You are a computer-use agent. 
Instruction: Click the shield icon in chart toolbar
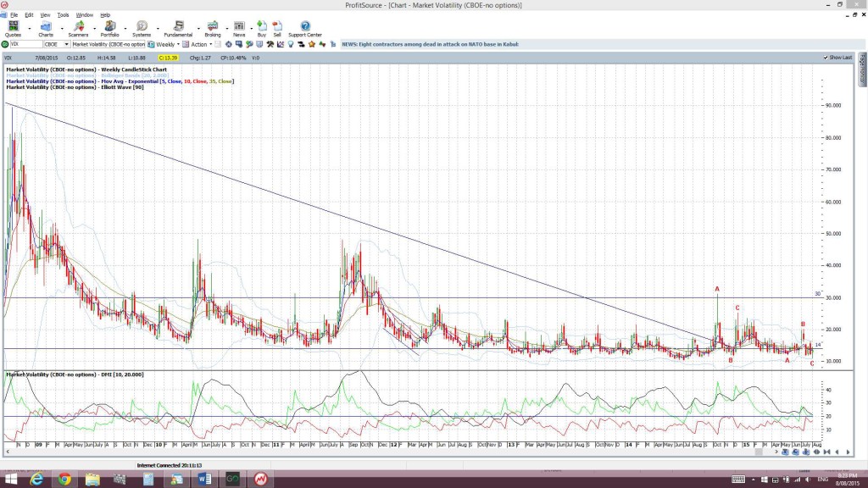click(x=259, y=44)
